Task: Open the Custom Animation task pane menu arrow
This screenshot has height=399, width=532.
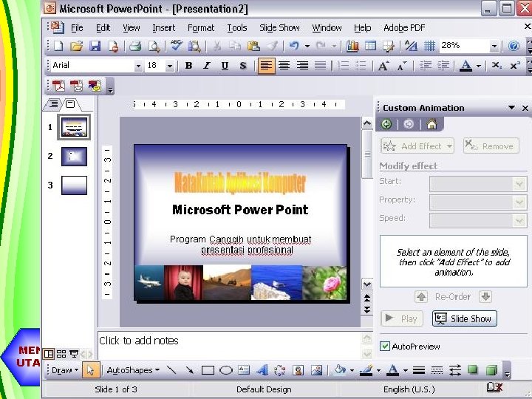Action: coord(511,108)
